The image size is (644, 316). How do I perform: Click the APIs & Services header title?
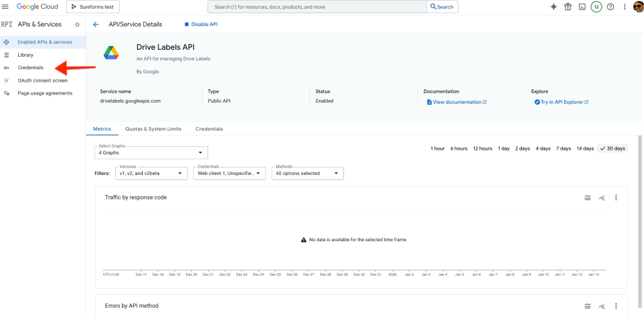point(40,25)
